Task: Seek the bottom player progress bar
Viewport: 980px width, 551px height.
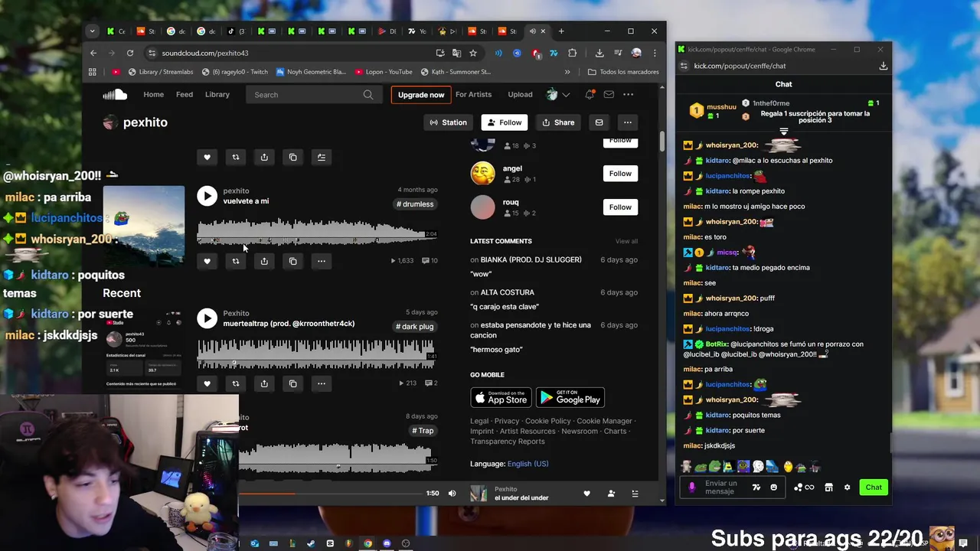Action: pos(331,494)
